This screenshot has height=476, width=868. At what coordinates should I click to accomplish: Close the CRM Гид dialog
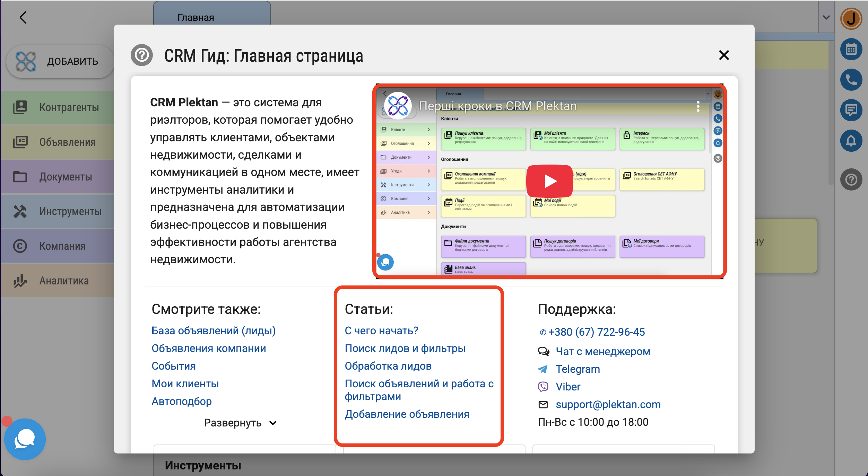[724, 55]
